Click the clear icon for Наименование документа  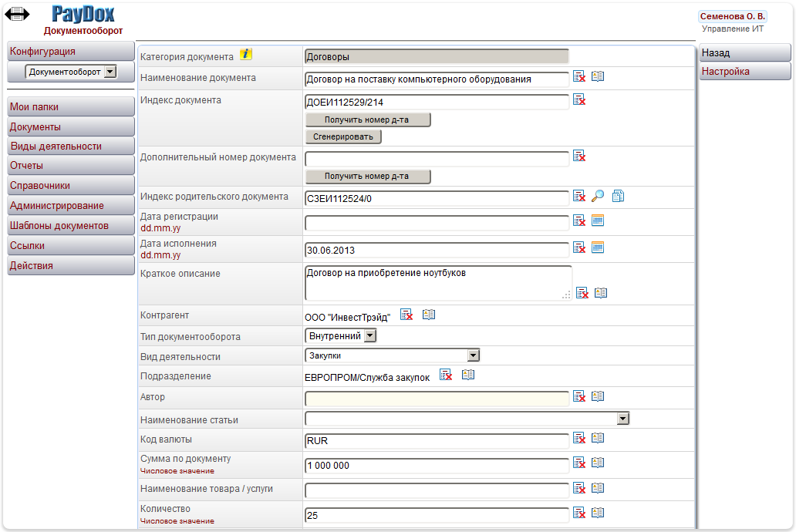coord(579,77)
